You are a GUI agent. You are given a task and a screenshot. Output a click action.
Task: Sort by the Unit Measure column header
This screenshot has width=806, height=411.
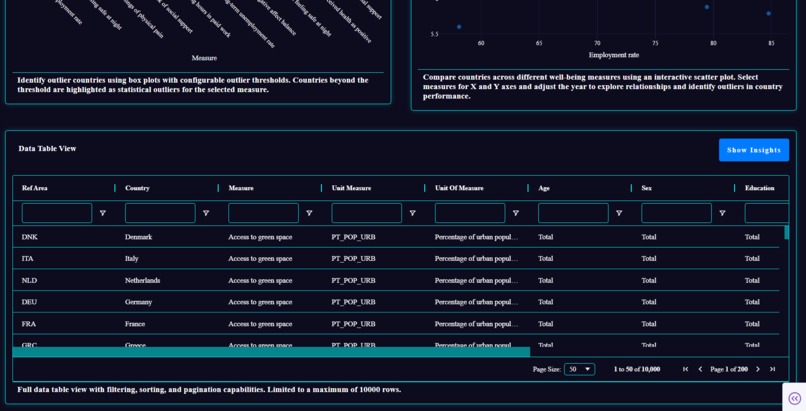tap(351, 188)
